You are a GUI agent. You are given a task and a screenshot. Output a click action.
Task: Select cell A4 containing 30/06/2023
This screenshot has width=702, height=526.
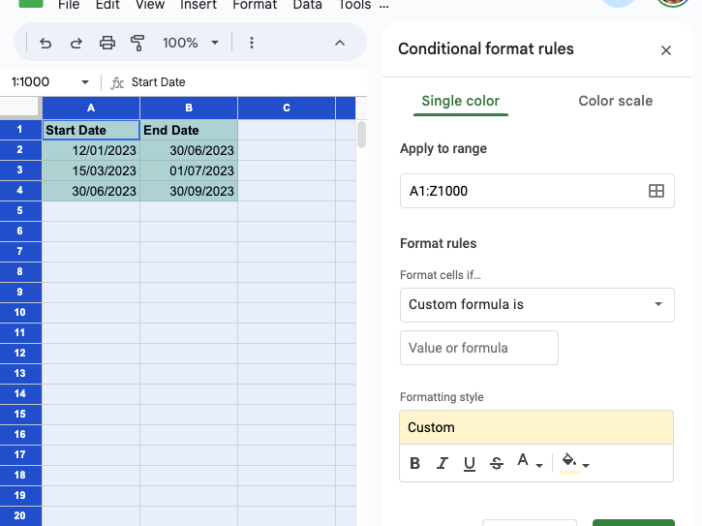(91, 191)
